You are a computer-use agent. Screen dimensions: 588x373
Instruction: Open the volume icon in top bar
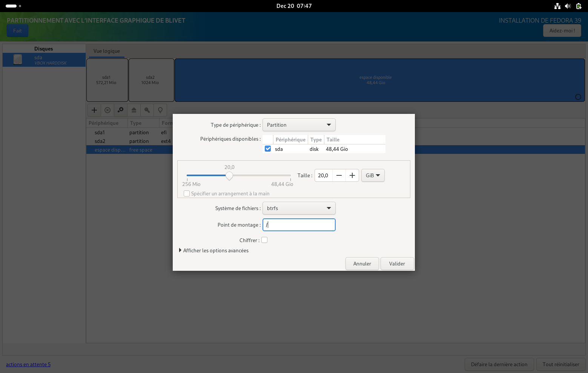click(x=568, y=6)
